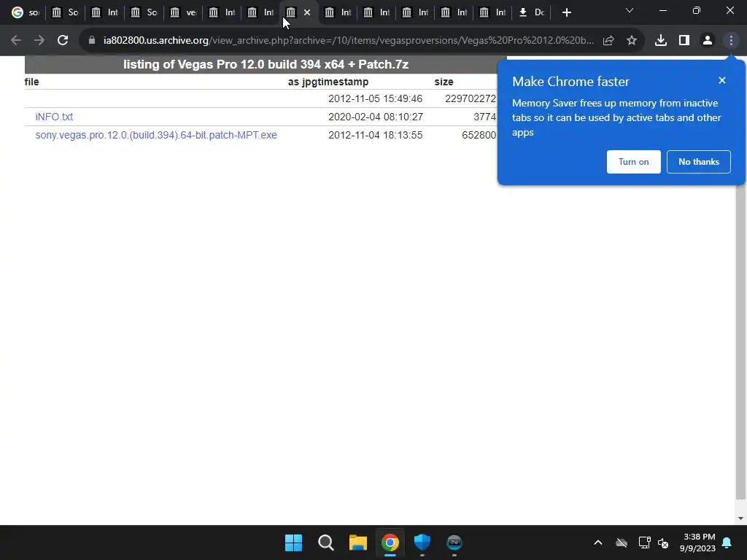Screen dimensions: 747x560
Task: Close the active archive tab
Action: [307, 12]
